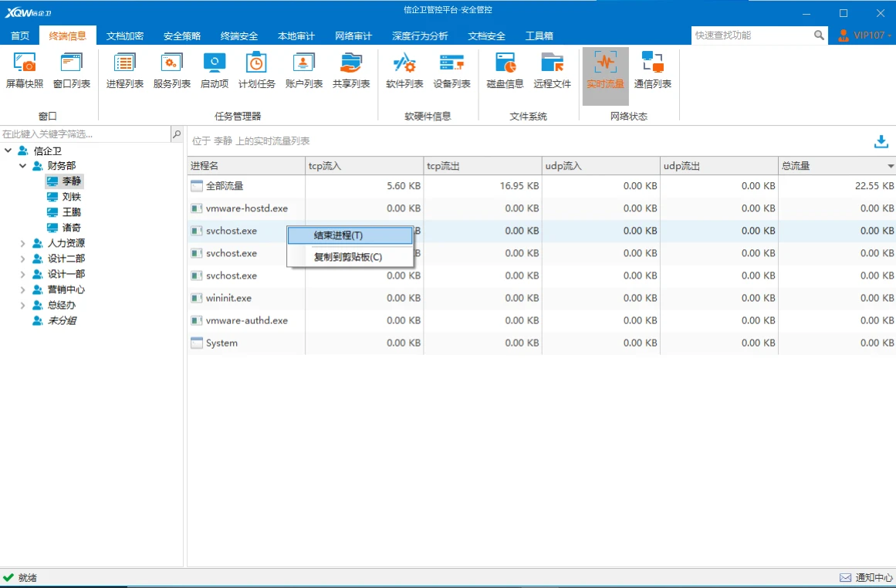Sort by tcp流出 column header
Viewport: 896px width, 588px height.
(x=483, y=166)
